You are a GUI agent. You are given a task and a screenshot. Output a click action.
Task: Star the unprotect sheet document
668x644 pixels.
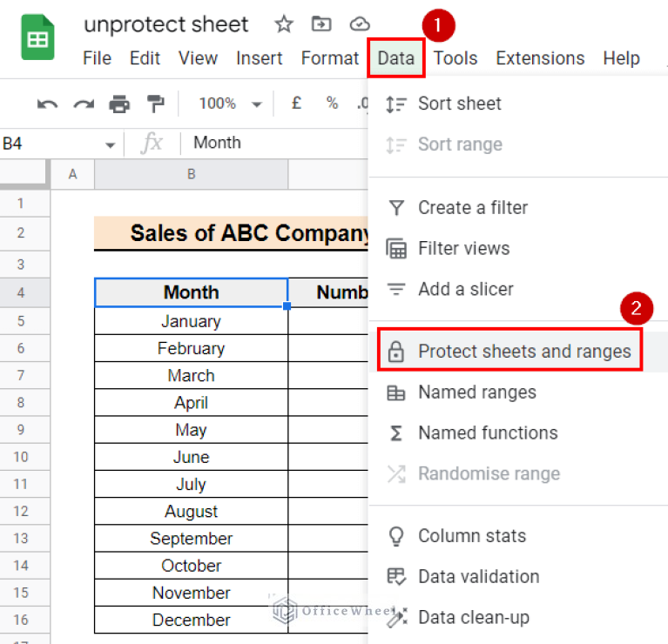284,24
